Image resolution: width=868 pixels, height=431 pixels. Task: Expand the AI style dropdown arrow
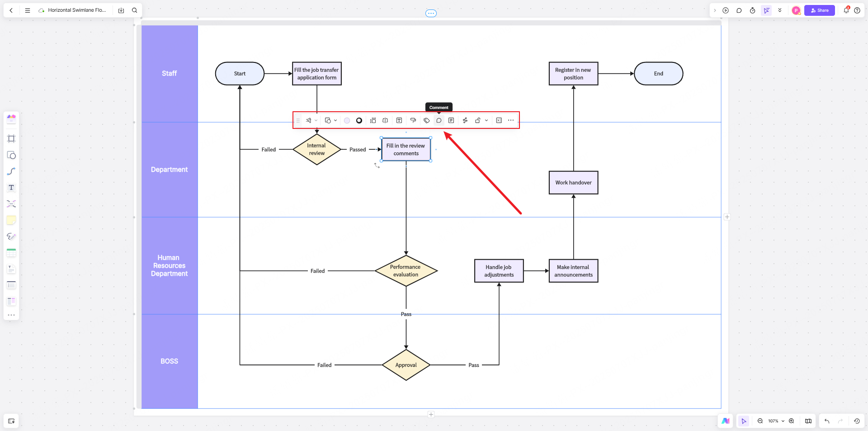point(316,120)
